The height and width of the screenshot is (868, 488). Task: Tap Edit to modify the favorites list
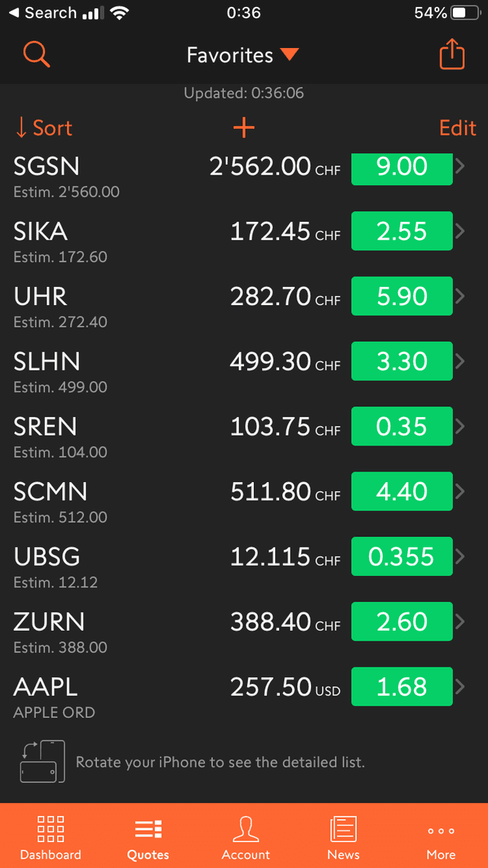457,127
